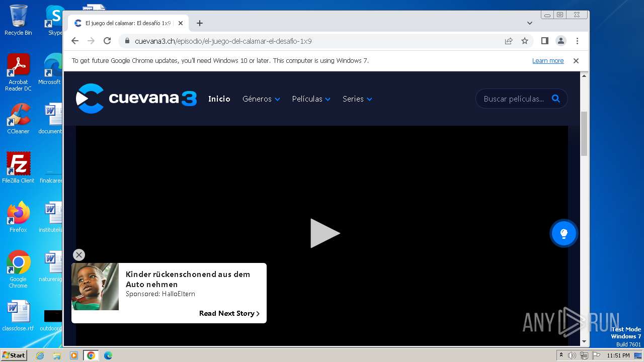Open Edge from the taskbar
The image size is (644, 362).
coord(108,355)
